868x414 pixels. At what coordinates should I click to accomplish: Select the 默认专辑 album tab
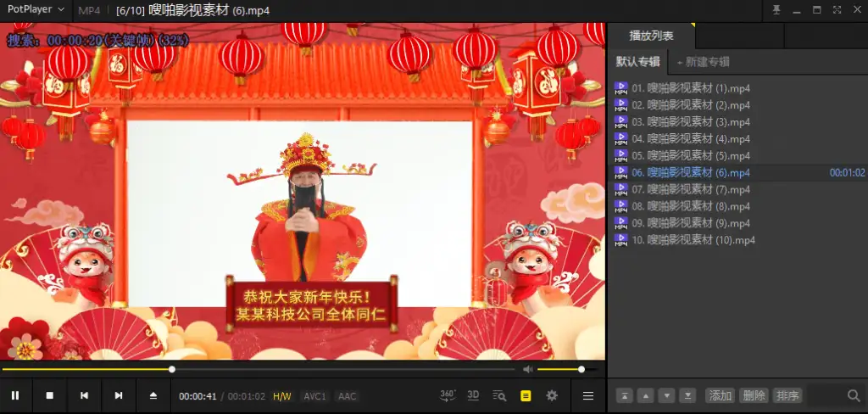click(637, 62)
